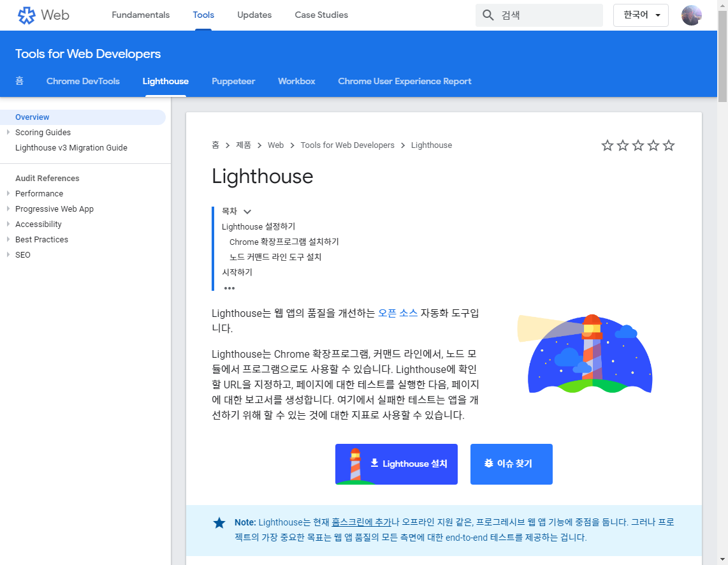728x565 pixels.
Task: Switch to the Puppeteer tab
Action: 233,81
